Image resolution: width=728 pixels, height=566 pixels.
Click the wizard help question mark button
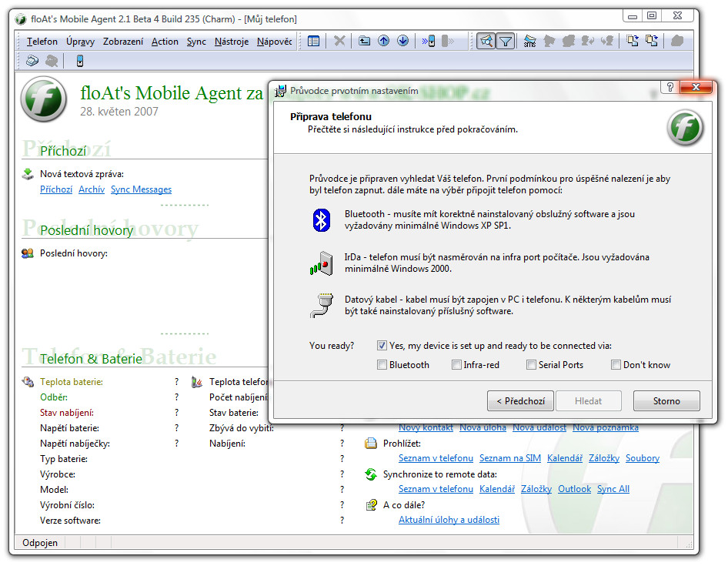(670, 87)
